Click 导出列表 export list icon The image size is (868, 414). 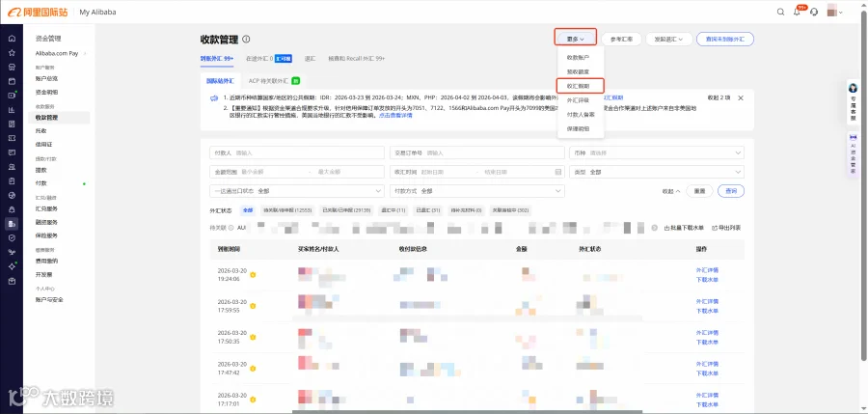pos(726,228)
